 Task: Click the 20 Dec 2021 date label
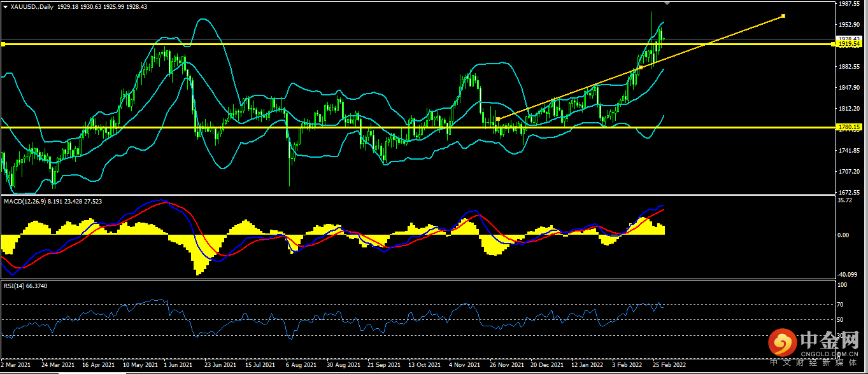point(547,365)
